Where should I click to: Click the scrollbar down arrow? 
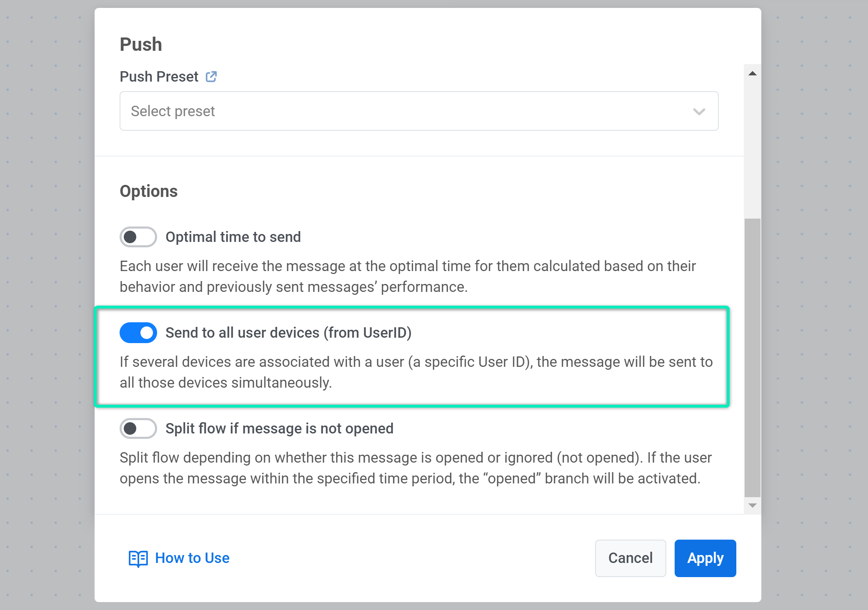752,505
